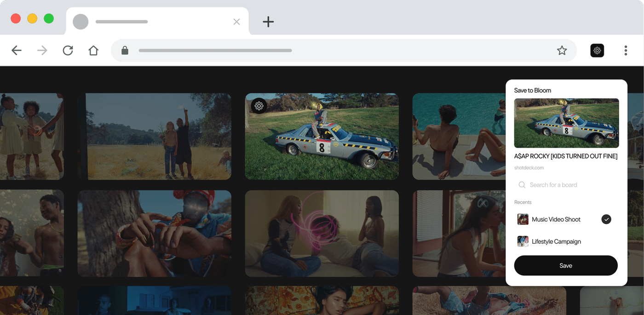This screenshot has width=644, height=315.
Task: Open the couple in golden field image
Action: click(155, 137)
